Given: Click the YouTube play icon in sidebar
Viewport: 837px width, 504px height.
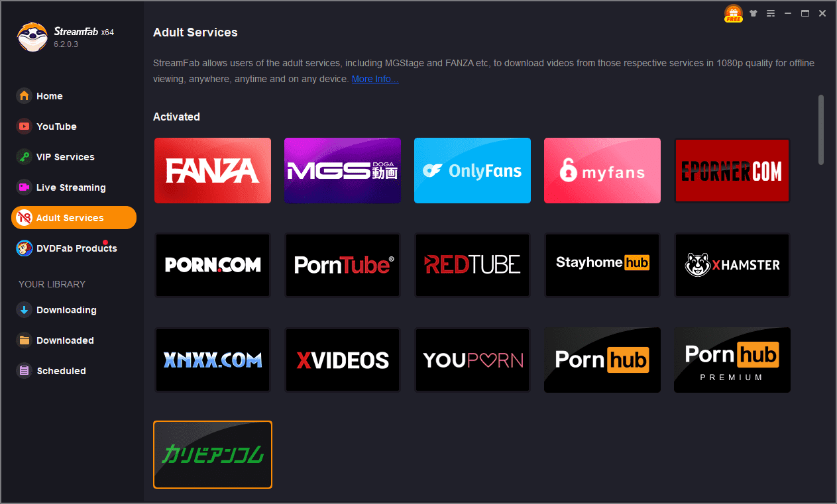Looking at the screenshot, I should click(x=24, y=126).
